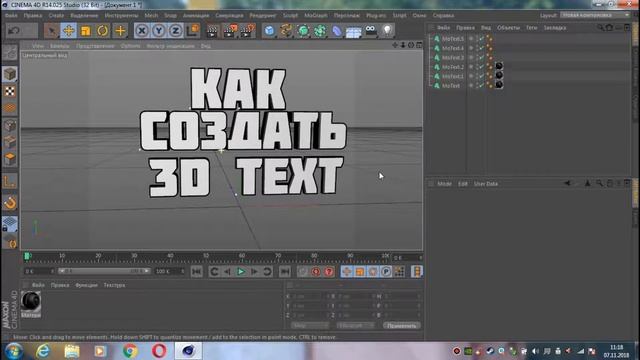The width and height of the screenshot is (640, 360).
Task: Click the search icon in Object Manager
Action: (x=600, y=28)
